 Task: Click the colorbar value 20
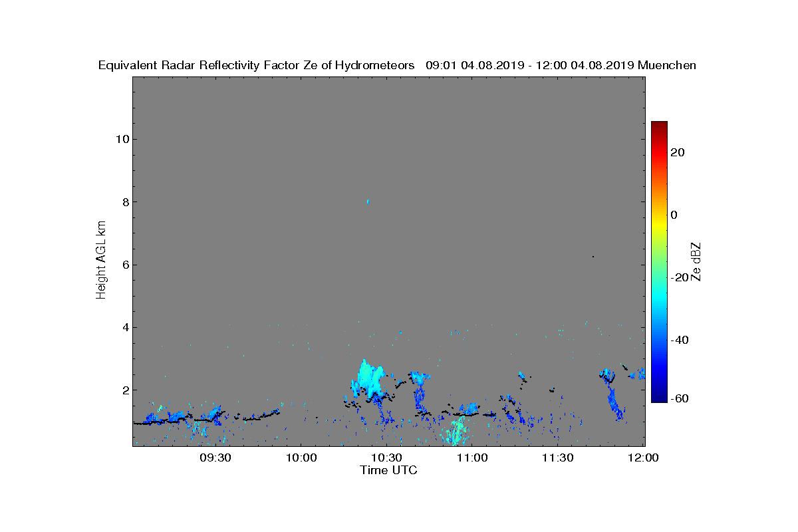pos(678,152)
